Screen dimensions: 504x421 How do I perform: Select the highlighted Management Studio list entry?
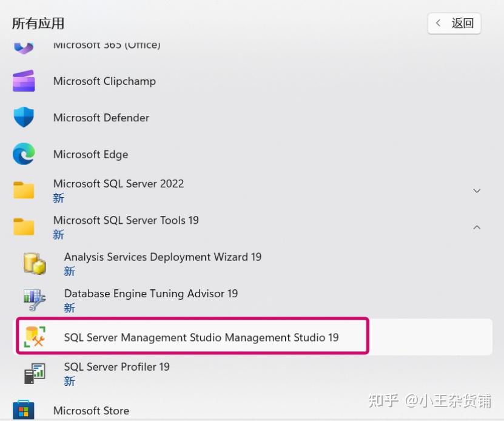click(x=200, y=337)
